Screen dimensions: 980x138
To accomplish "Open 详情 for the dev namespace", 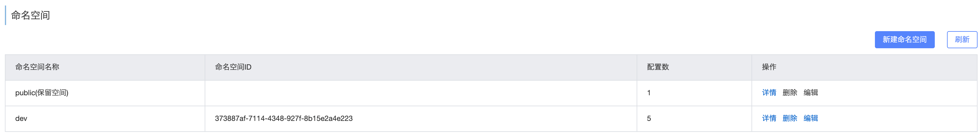I will (769, 118).
